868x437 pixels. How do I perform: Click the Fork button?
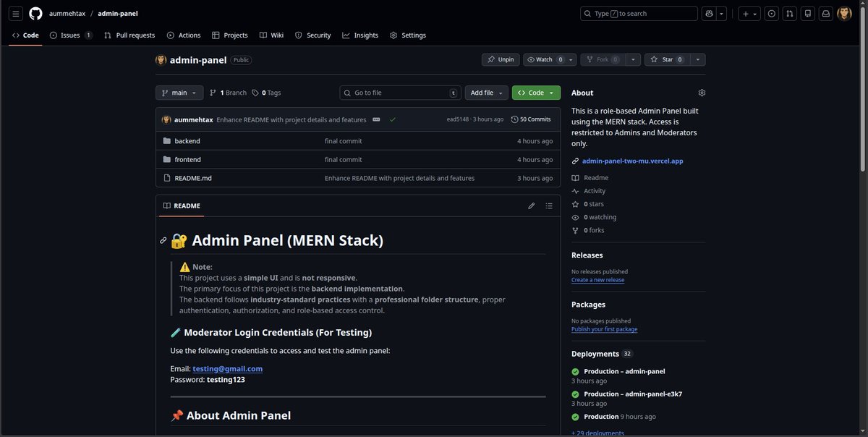(x=603, y=59)
